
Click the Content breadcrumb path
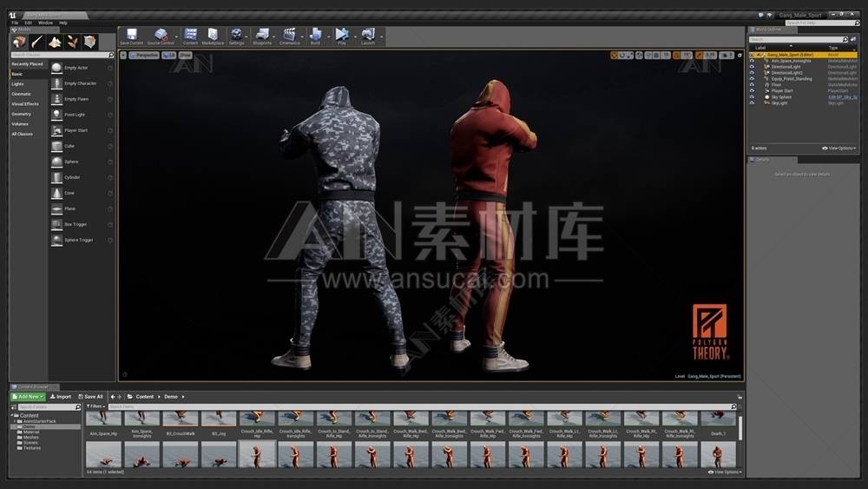144,397
